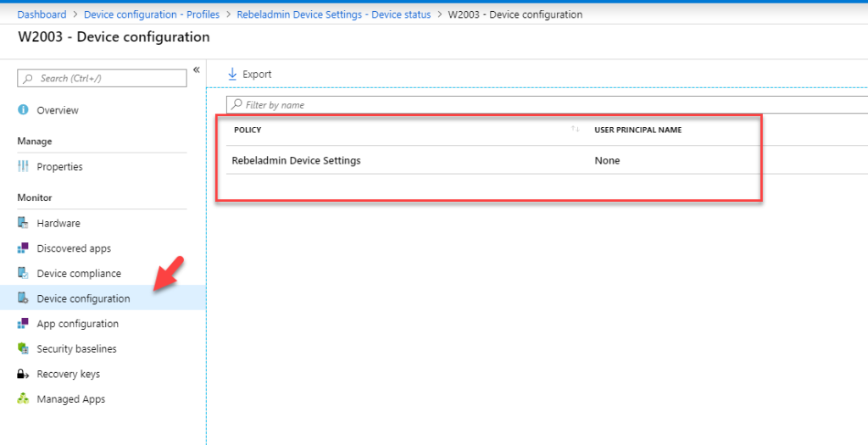This screenshot has height=445, width=868.
Task: Select Overview in the left menu
Action: tap(58, 110)
